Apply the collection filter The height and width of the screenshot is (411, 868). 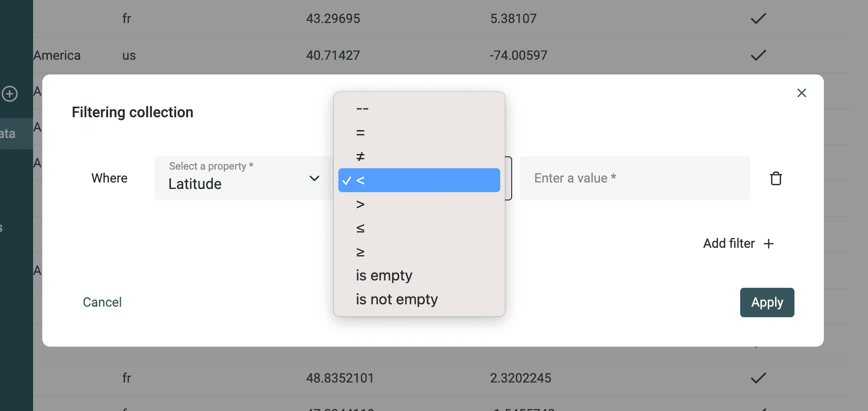tap(767, 302)
